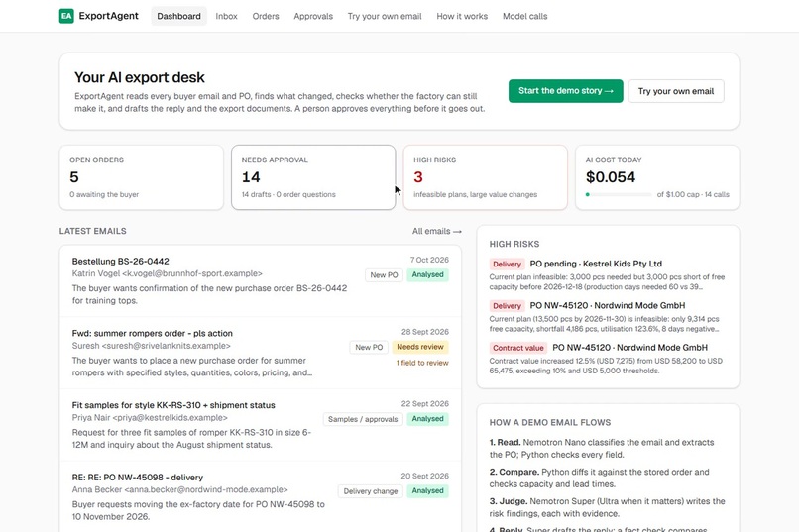Open the Fit samples KK-RS-310 email

(261, 425)
